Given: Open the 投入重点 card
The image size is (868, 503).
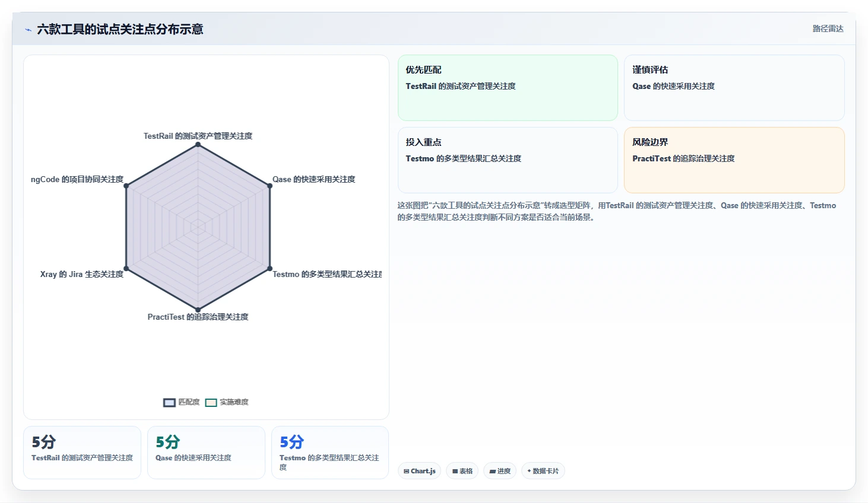Looking at the screenshot, I should (508, 160).
